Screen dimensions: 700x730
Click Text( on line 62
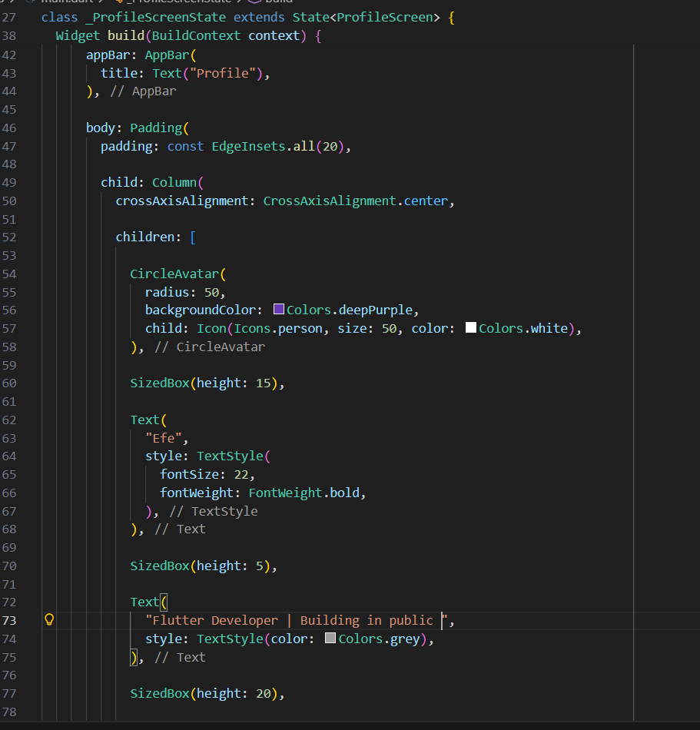pyautogui.click(x=148, y=420)
